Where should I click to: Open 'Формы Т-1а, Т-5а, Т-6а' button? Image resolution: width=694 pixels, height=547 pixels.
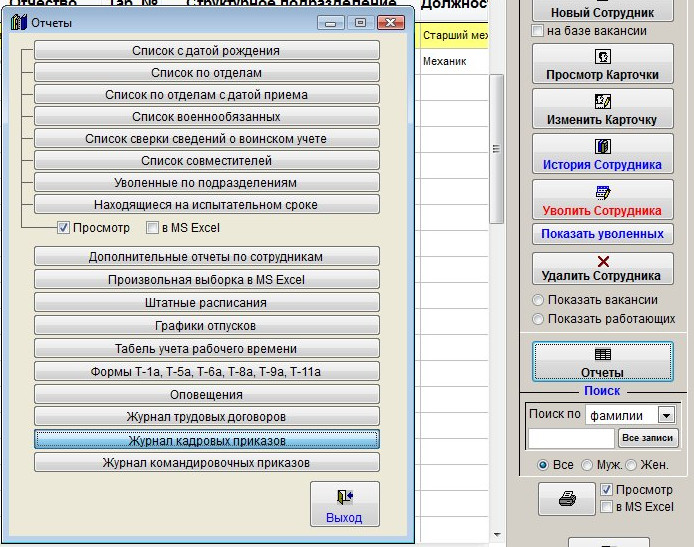pyautogui.click(x=207, y=372)
